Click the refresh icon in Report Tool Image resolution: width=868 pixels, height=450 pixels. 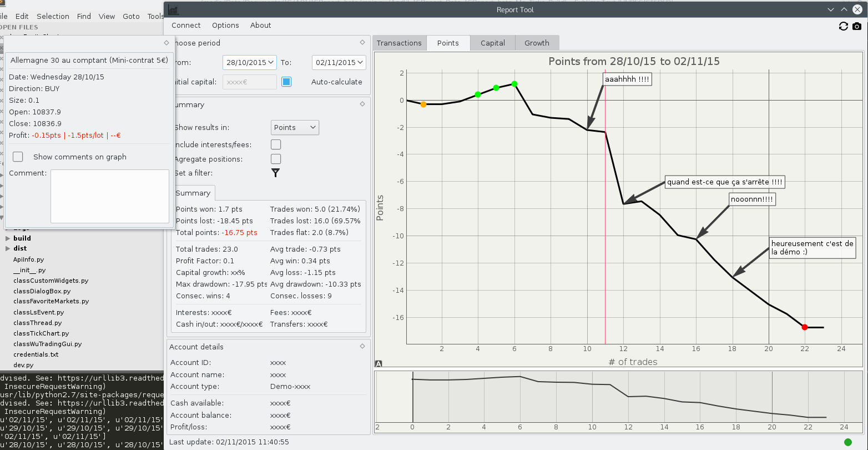point(844,26)
